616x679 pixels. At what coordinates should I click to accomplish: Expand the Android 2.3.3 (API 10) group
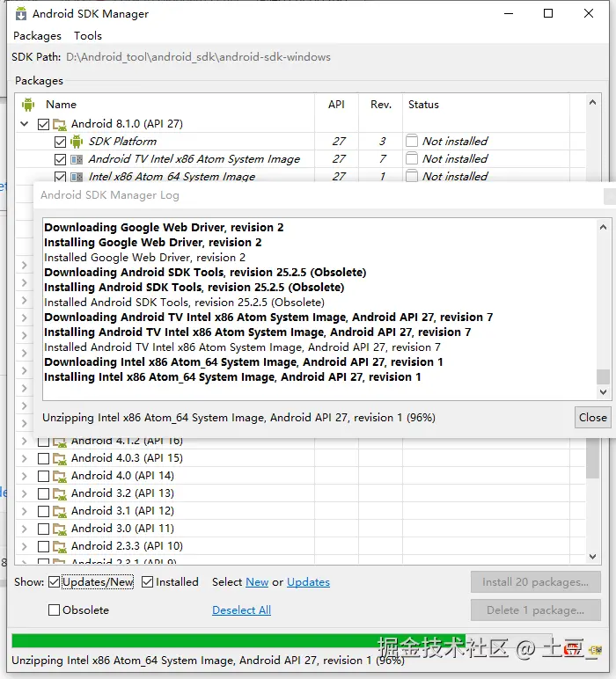click(x=25, y=546)
